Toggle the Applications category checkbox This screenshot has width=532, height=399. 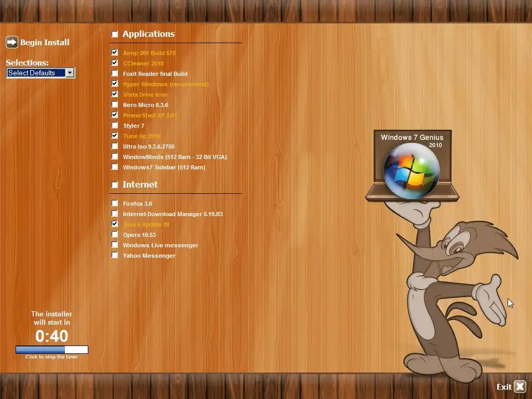(115, 34)
